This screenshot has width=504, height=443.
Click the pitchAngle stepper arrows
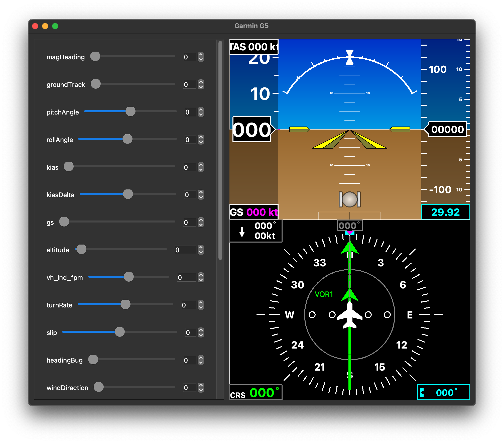(x=201, y=112)
